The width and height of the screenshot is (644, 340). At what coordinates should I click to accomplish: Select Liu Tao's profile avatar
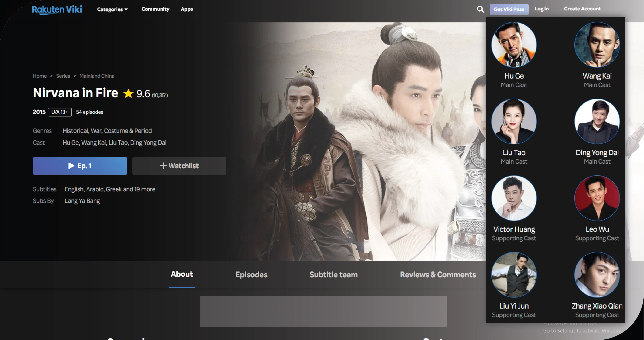click(x=514, y=122)
